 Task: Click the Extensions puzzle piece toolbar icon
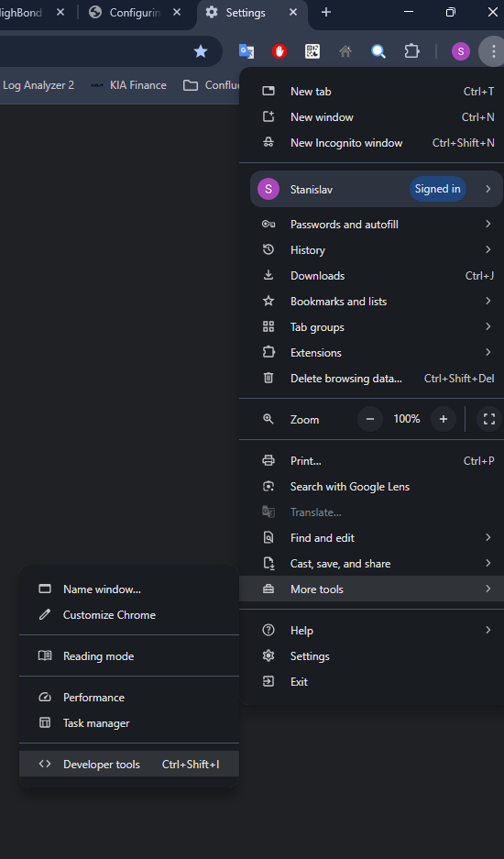[x=411, y=51]
